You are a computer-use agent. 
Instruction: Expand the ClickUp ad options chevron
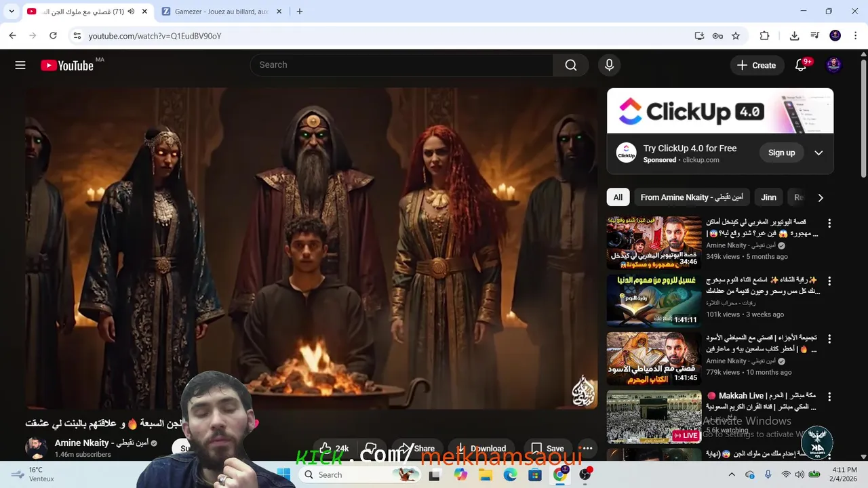[x=818, y=153]
